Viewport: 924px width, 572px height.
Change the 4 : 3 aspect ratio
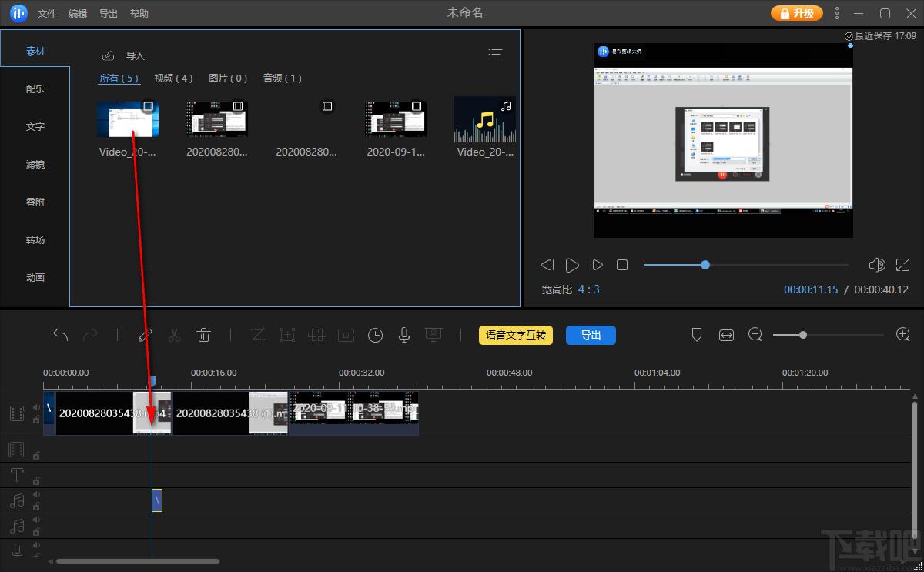(589, 289)
